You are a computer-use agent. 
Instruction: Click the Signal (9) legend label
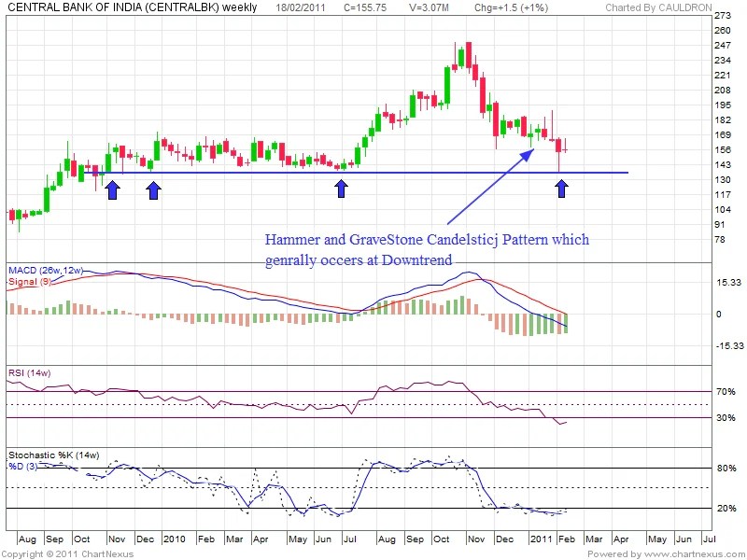pos(30,282)
